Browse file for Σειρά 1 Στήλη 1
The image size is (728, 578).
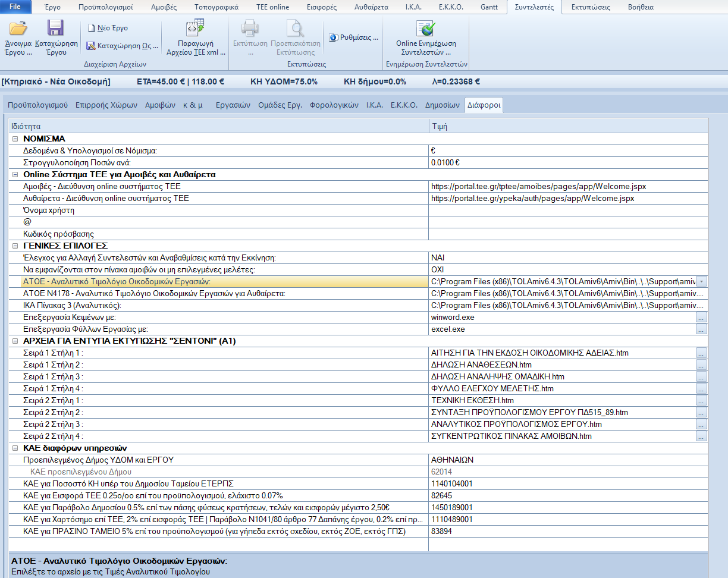[702, 353]
